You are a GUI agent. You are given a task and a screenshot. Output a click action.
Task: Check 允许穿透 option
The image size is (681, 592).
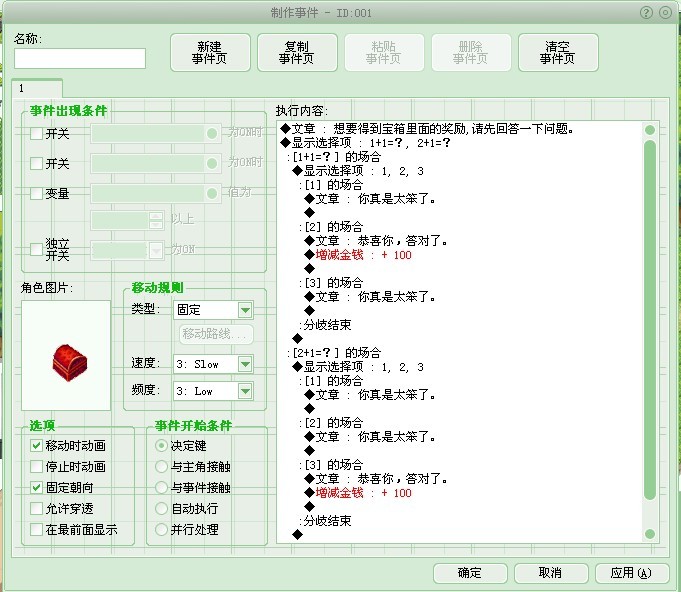(36, 508)
